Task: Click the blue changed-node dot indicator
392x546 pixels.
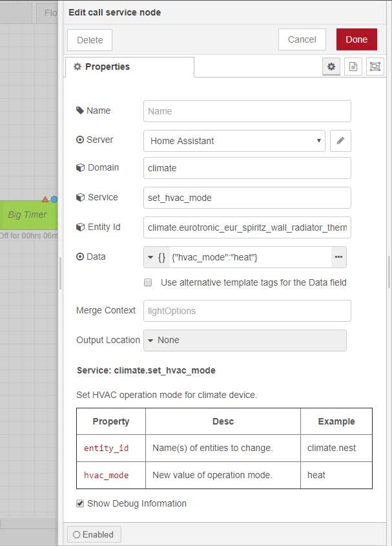Action: (54, 200)
